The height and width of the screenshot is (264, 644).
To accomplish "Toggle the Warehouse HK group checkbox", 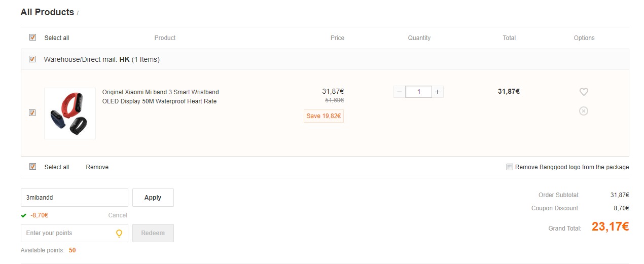I will pyautogui.click(x=32, y=59).
